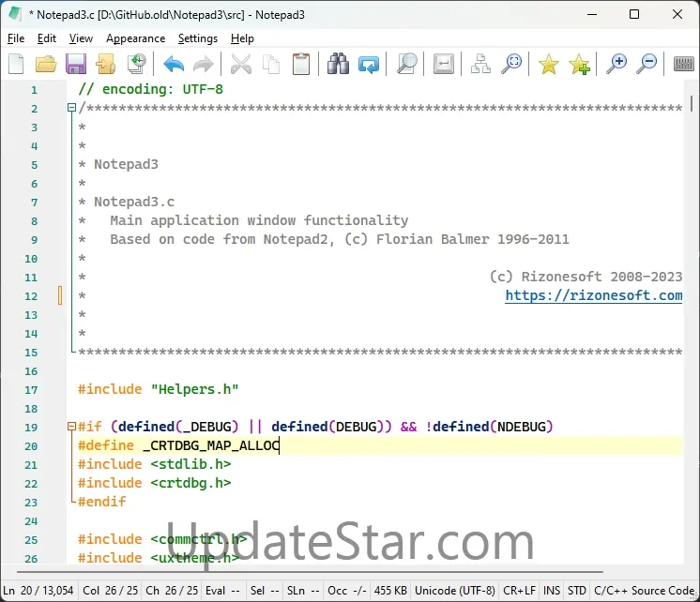Click line number 1 in margin
This screenshot has height=602, width=700.
click(34, 90)
